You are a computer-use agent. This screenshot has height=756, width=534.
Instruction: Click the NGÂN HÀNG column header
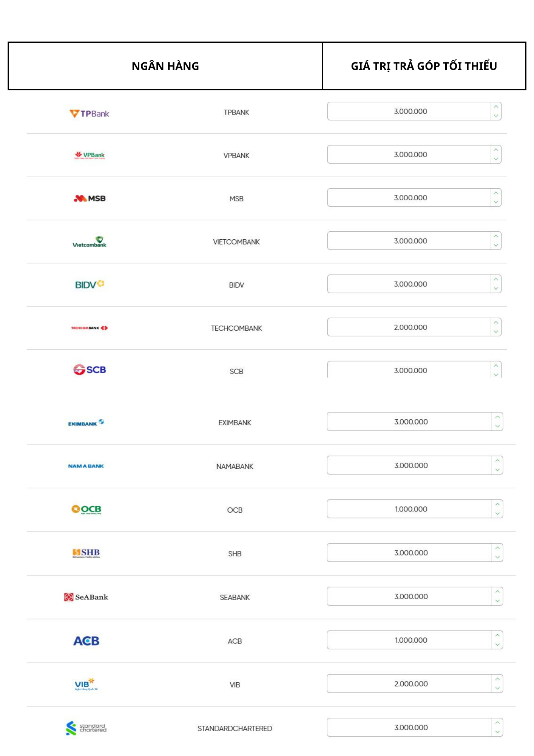165,66
